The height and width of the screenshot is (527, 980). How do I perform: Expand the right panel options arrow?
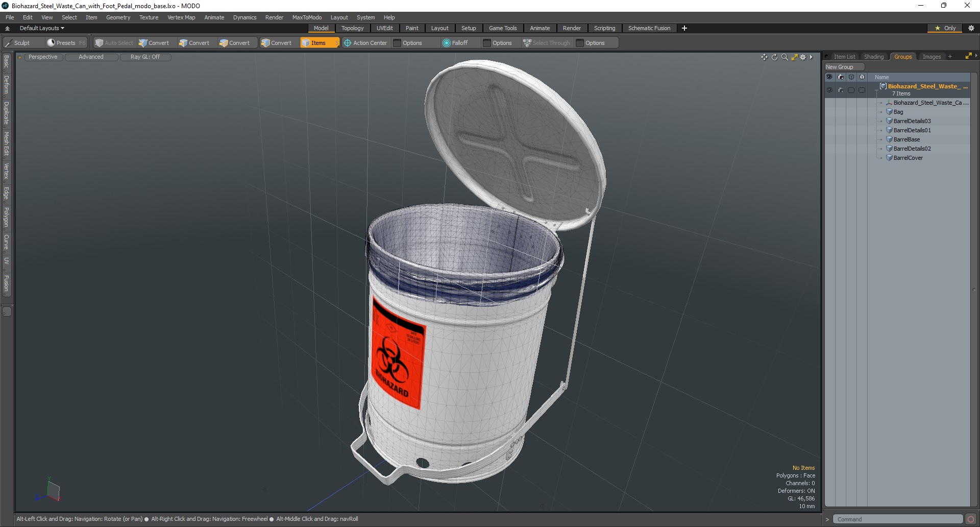(976, 56)
